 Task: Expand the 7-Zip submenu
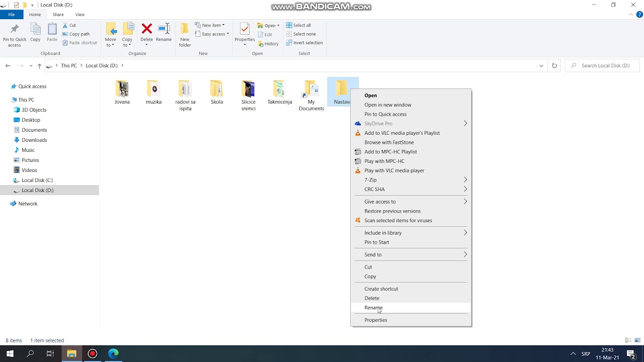(411, 179)
